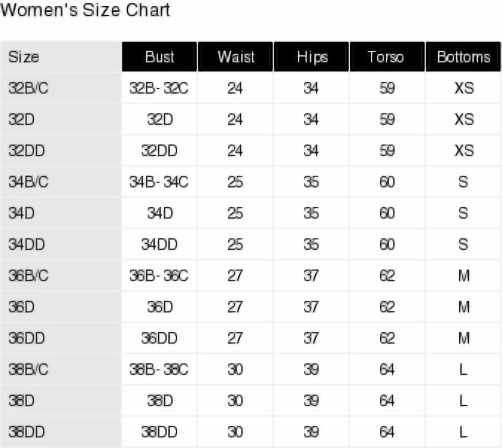Select the 34D size row label
Viewport: 502px width, 448px height.
coord(22,213)
